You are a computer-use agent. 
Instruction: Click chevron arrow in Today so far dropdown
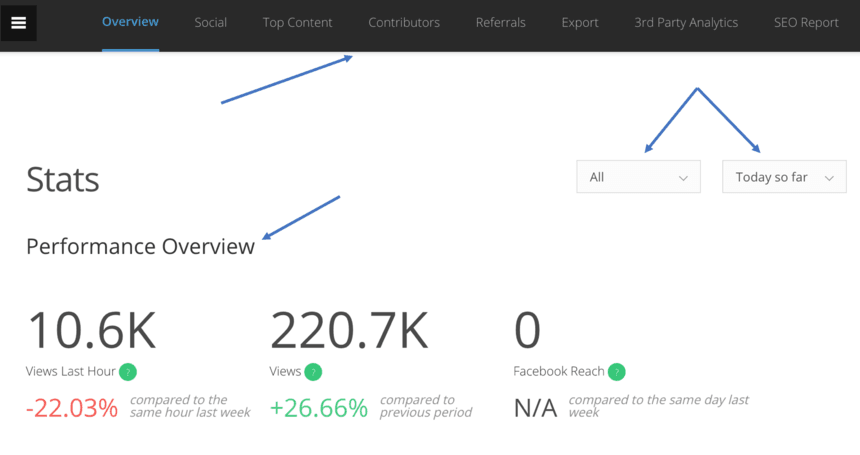click(x=829, y=178)
